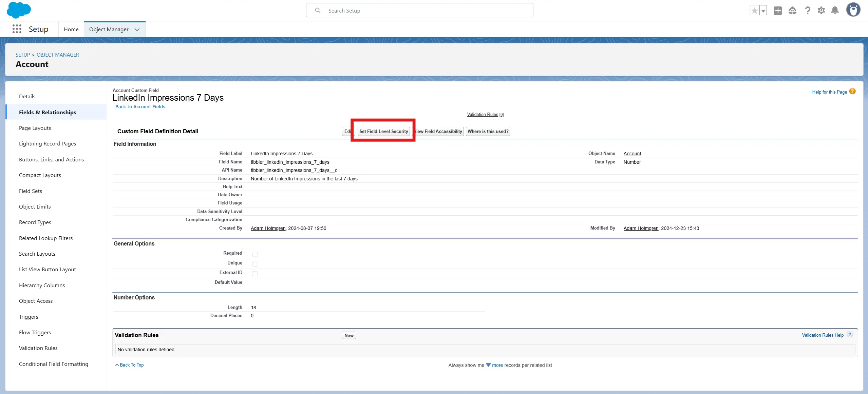The image size is (868, 394).
Task: Click the show more records triangle
Action: [488, 365]
